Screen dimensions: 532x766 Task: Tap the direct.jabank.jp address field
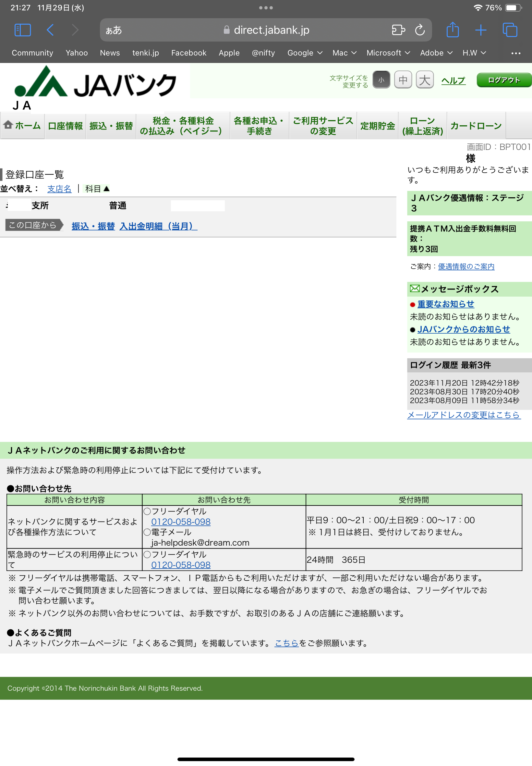pyautogui.click(x=266, y=30)
